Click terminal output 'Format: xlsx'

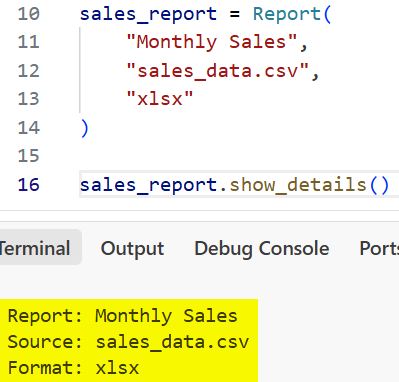(x=73, y=368)
